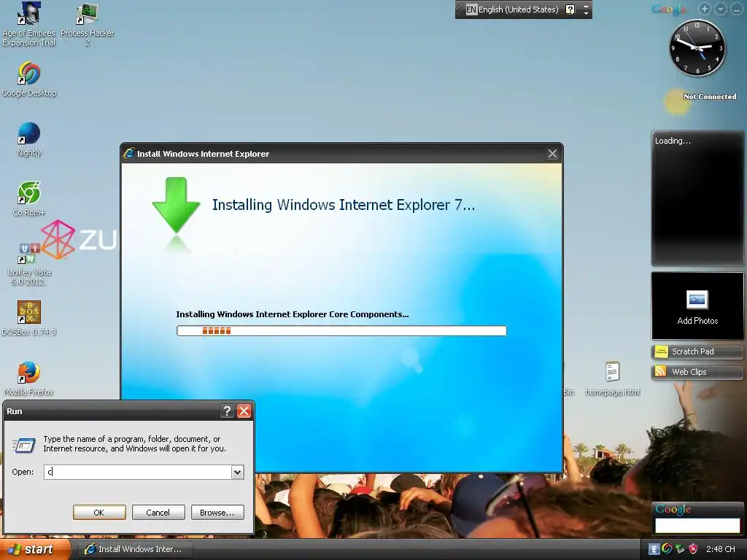Click the Run dialog program icon

click(24, 446)
